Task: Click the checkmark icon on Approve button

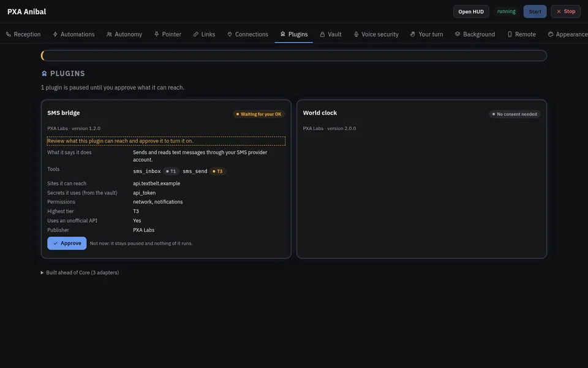Action: [x=56, y=243]
